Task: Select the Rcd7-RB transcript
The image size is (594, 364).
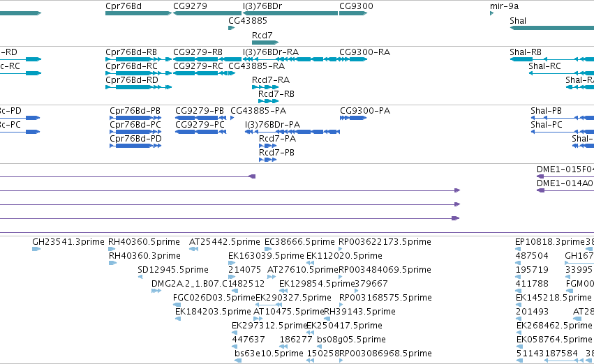Action: (x=267, y=101)
